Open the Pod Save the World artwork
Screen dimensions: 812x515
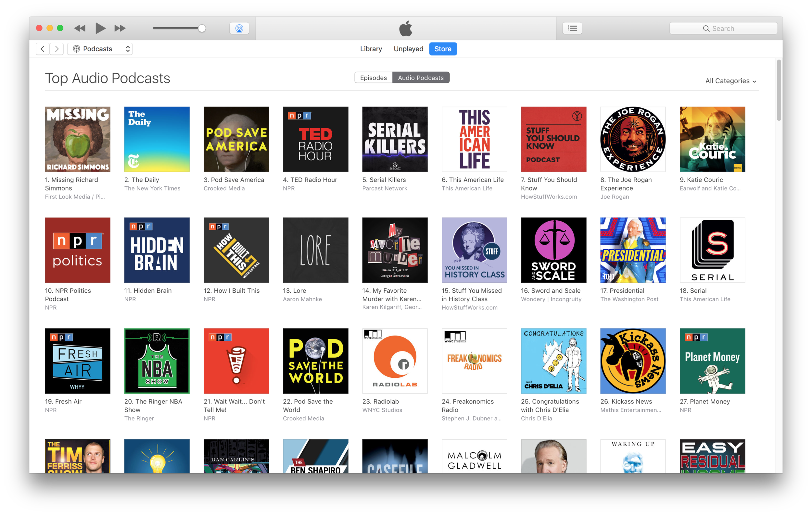[316, 361]
